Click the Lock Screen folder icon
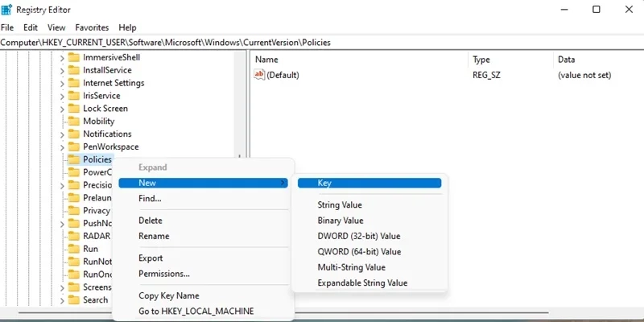Screen dimensions: 644x322 pyautogui.click(x=73, y=109)
